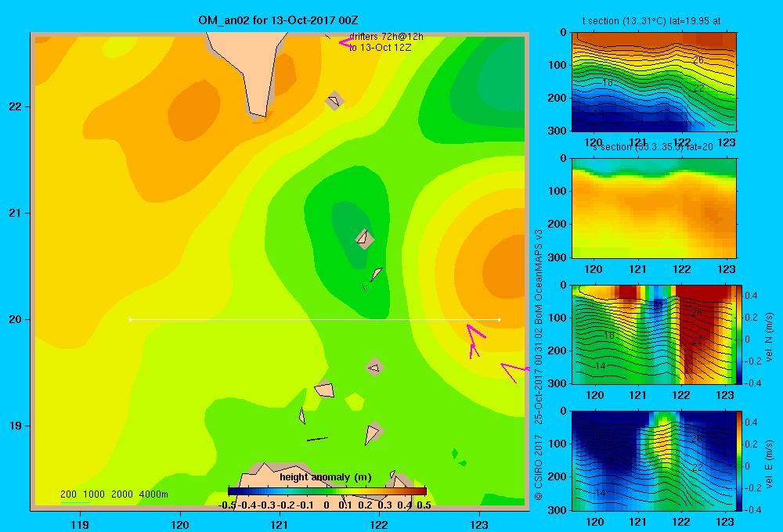Click the western endpoint of the white section line
The width and height of the screenshot is (783, 532).
click(x=130, y=319)
